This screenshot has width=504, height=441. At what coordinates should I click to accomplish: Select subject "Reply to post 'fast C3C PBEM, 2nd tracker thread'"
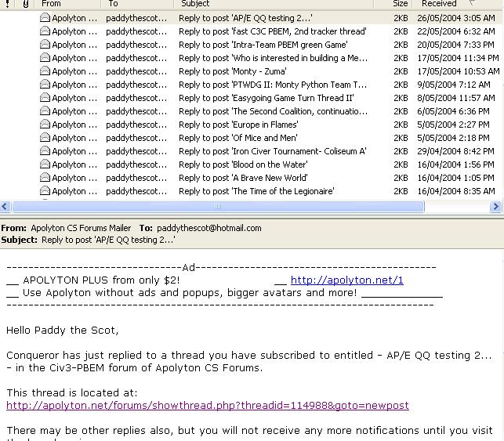coord(273,31)
